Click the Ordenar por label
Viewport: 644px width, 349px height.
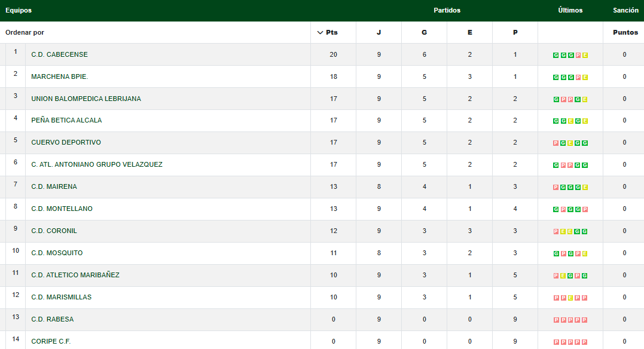(25, 32)
